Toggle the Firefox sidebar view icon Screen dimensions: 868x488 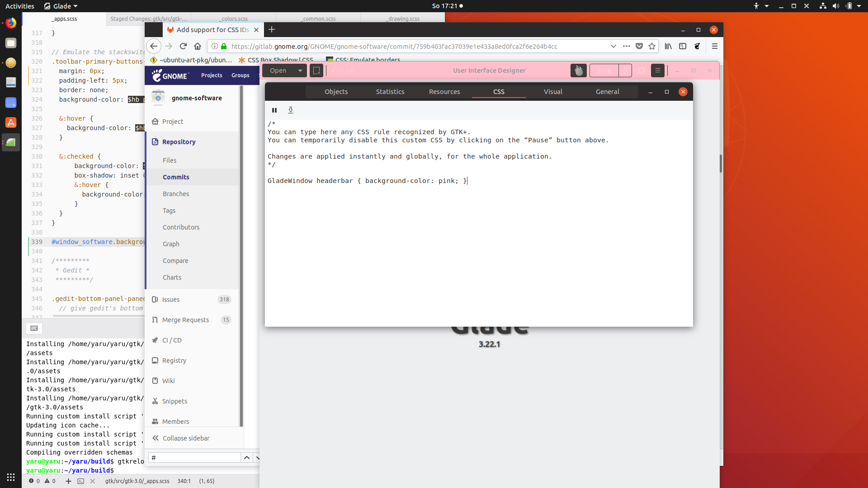[683, 46]
